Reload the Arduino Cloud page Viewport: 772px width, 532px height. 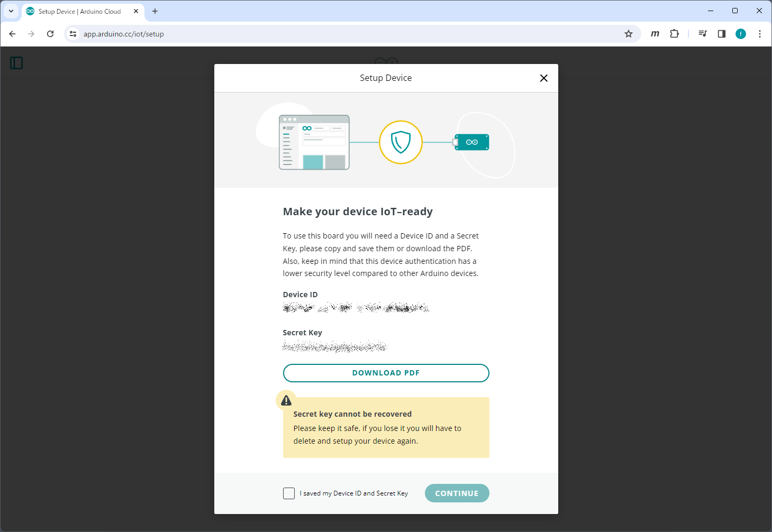[50, 34]
